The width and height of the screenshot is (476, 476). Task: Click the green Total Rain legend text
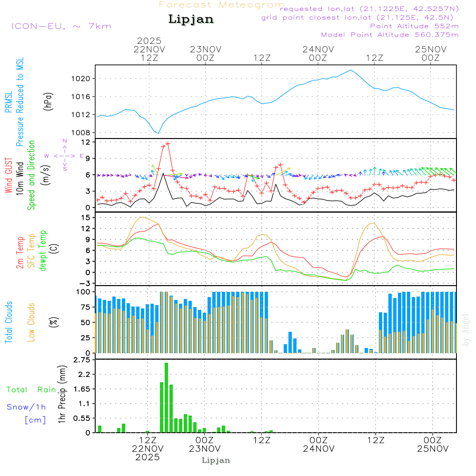pos(31,389)
